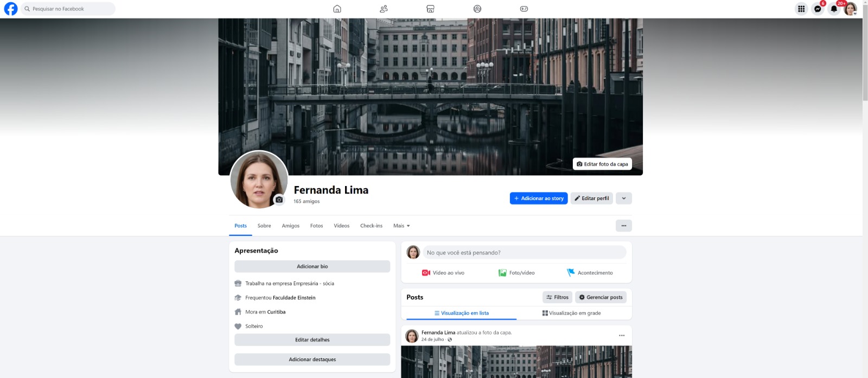This screenshot has height=378, width=868.
Task: Switch to the Sobre tab
Action: [264, 226]
